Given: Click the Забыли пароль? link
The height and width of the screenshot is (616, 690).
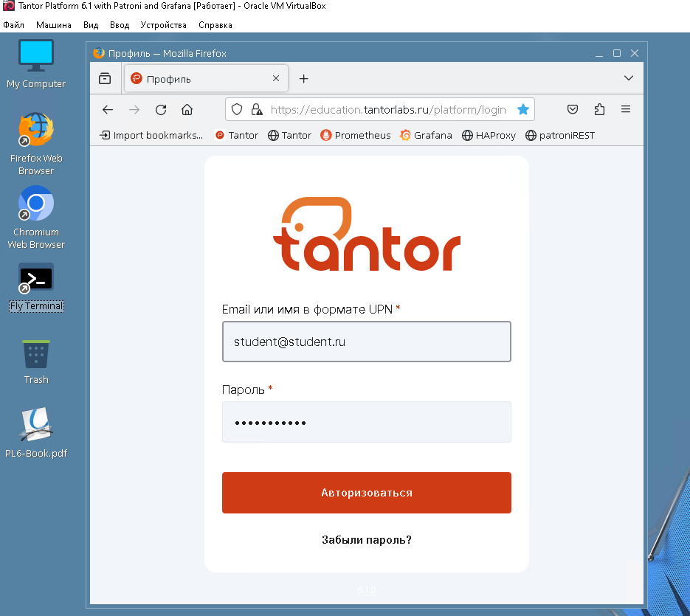Looking at the screenshot, I should (367, 540).
